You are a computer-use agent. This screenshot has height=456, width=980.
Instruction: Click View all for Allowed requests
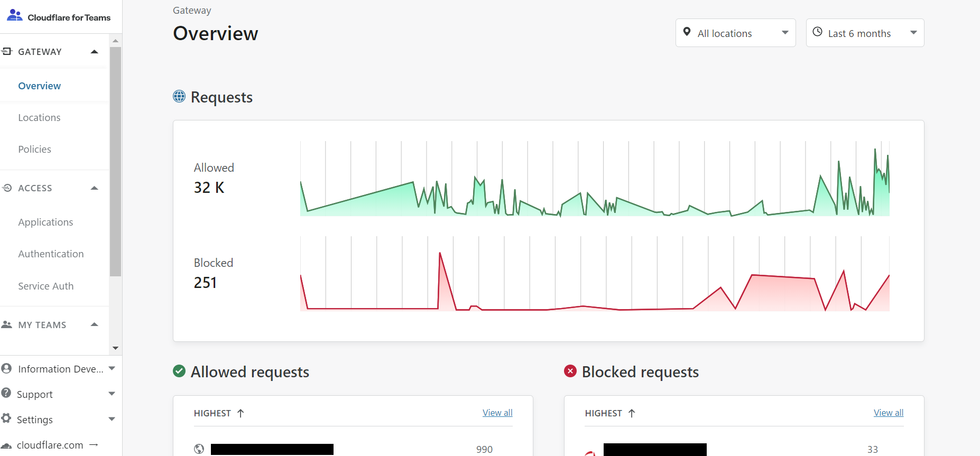coord(497,413)
